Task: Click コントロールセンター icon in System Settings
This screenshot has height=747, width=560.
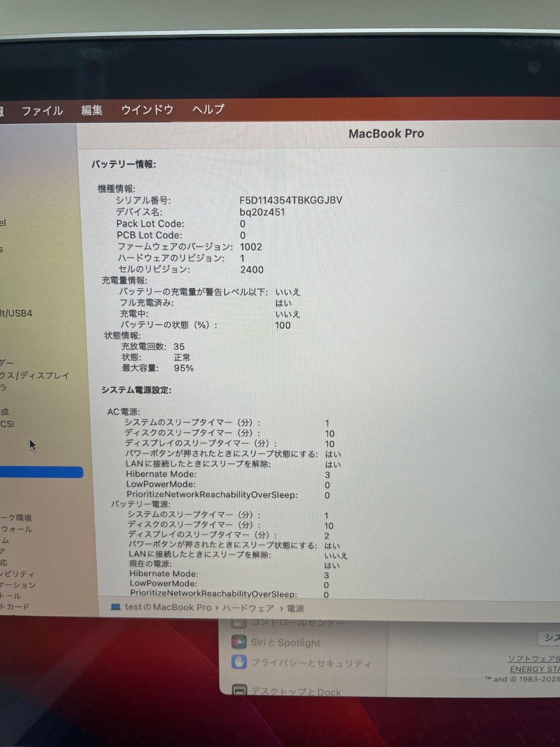Action: [238, 622]
